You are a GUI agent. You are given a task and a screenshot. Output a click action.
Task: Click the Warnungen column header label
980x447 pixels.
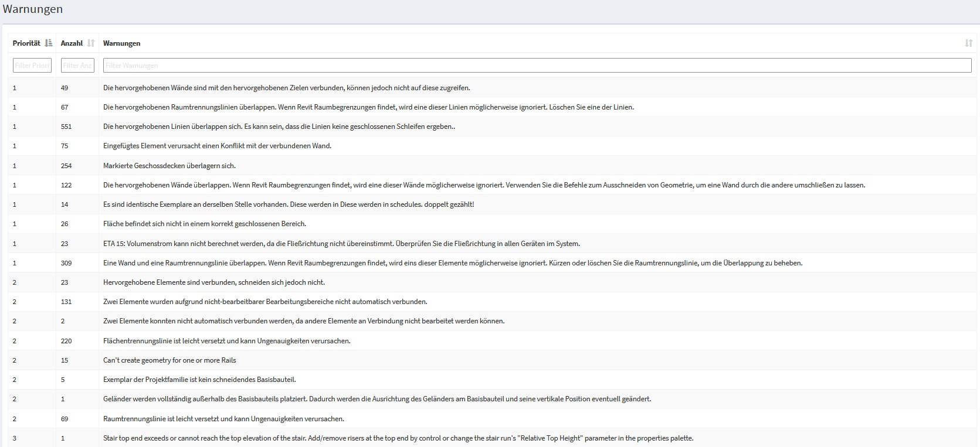(x=121, y=43)
